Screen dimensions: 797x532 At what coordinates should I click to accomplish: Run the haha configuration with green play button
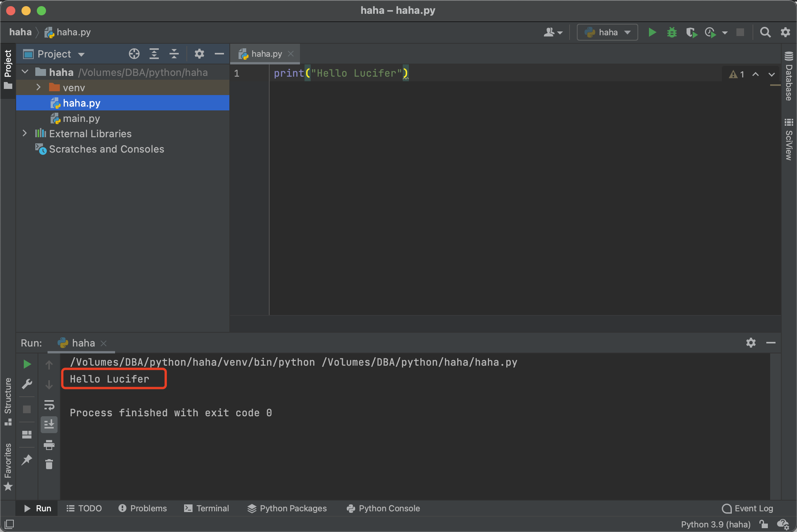click(x=652, y=32)
